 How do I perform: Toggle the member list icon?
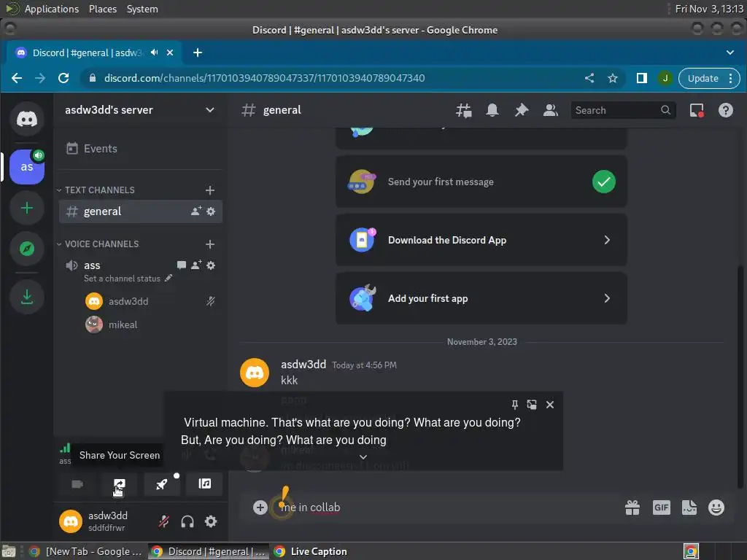coord(550,111)
